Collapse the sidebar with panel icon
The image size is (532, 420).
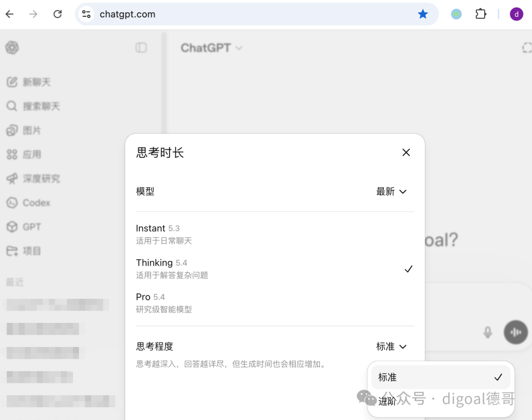(141, 47)
